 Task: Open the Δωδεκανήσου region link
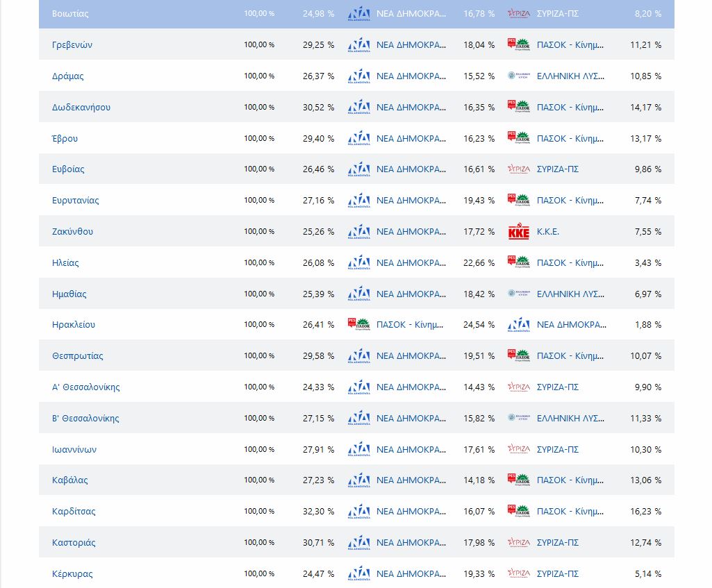tap(81, 108)
